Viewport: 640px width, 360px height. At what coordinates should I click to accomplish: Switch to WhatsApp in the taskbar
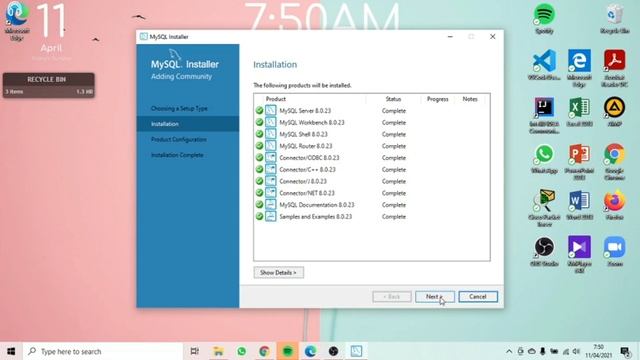coord(241,351)
